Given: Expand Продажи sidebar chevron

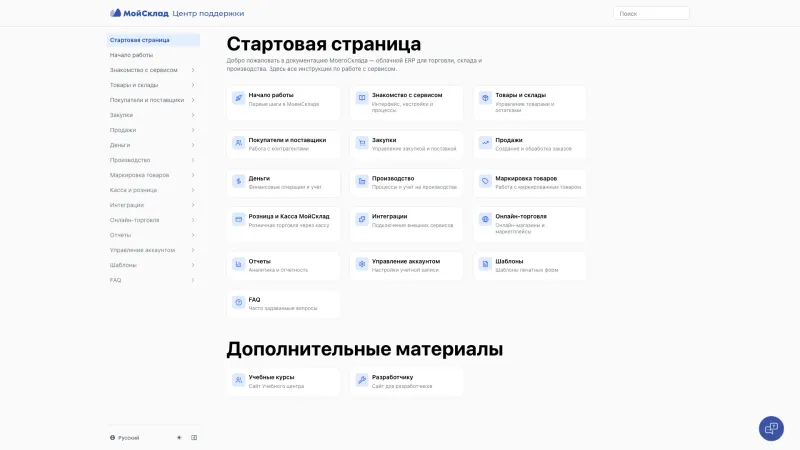Looking at the screenshot, I should (193, 130).
